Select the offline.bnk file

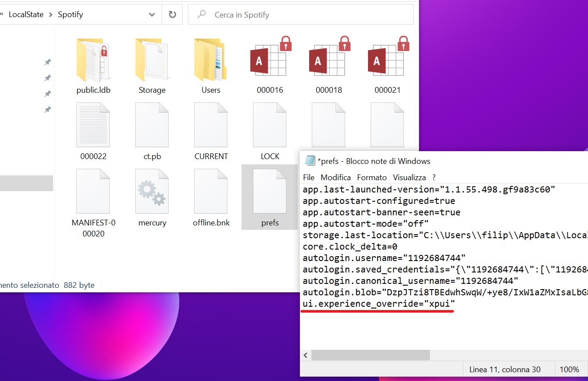tap(211, 198)
